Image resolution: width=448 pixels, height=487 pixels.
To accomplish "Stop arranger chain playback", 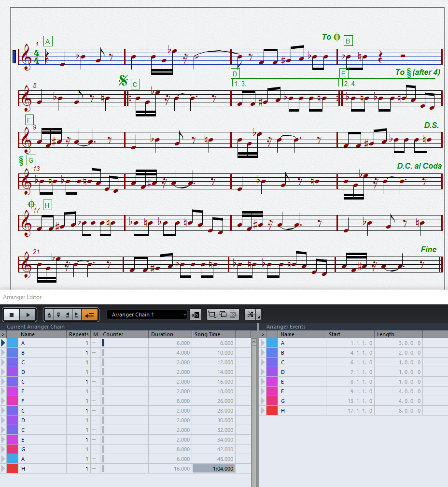I will [x=12, y=315].
